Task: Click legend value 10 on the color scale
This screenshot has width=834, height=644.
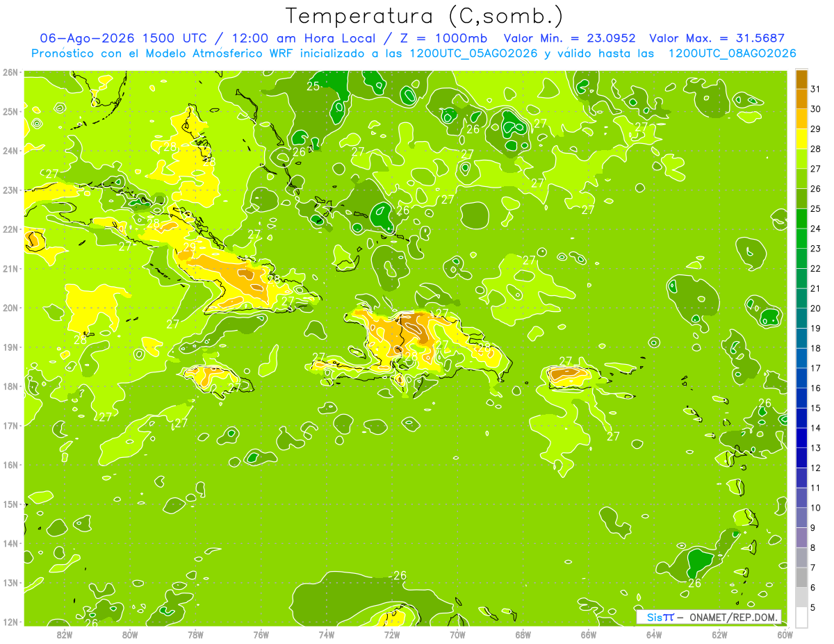Action: tap(815, 508)
